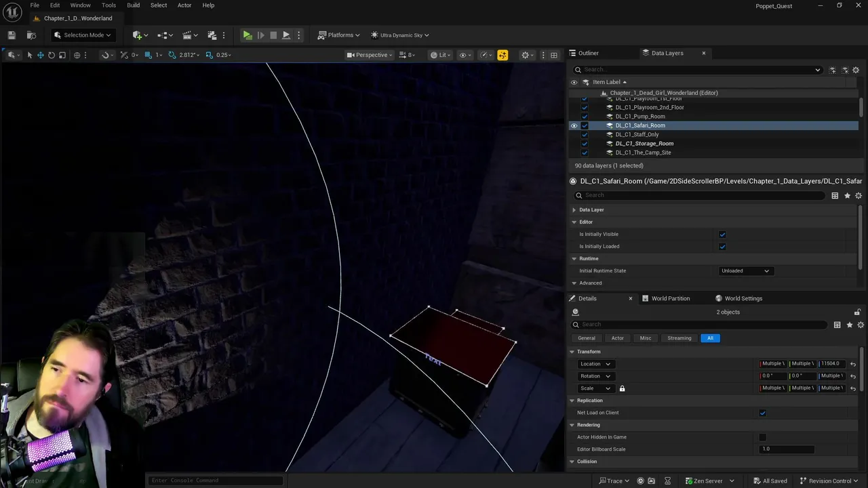Reset Rotation to default arrow
Screen dimensions: 868x488
click(x=853, y=376)
